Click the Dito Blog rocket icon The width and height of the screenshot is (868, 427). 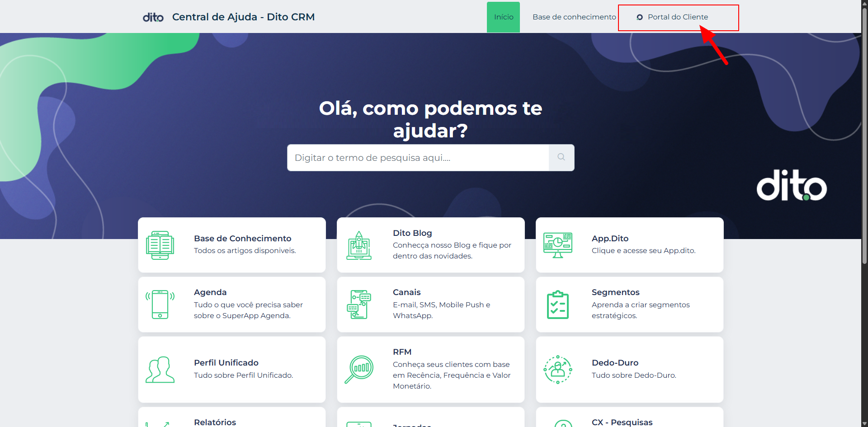point(359,245)
